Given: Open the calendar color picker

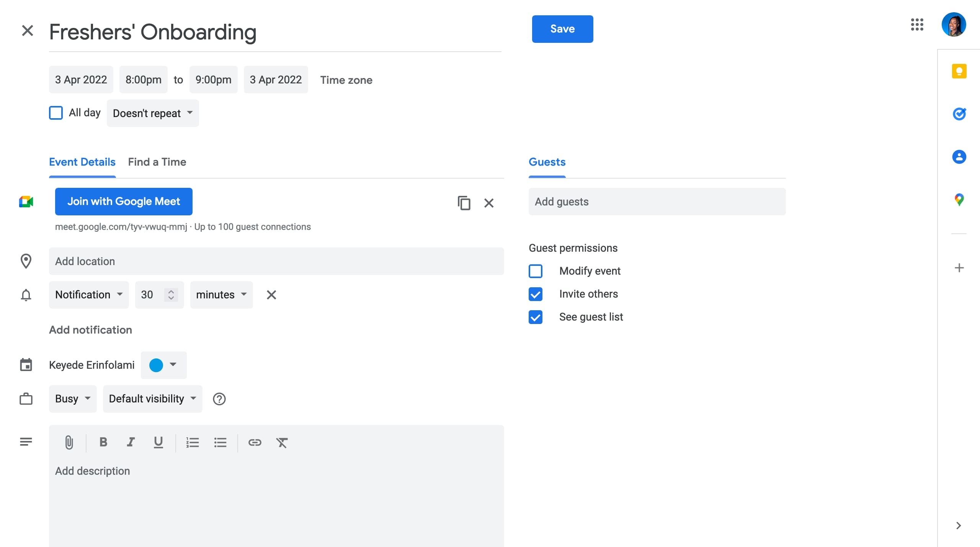Looking at the screenshot, I should pos(163,365).
